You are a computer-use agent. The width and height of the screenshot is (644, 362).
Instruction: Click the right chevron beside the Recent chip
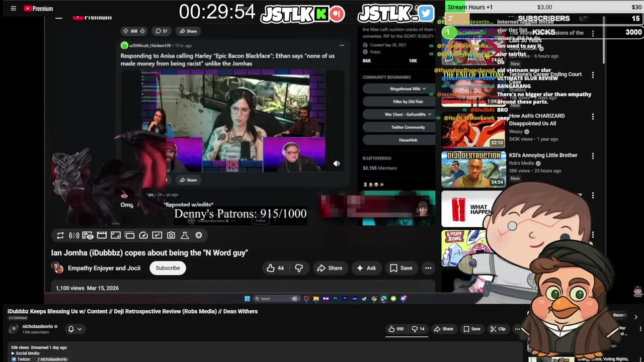point(635,317)
